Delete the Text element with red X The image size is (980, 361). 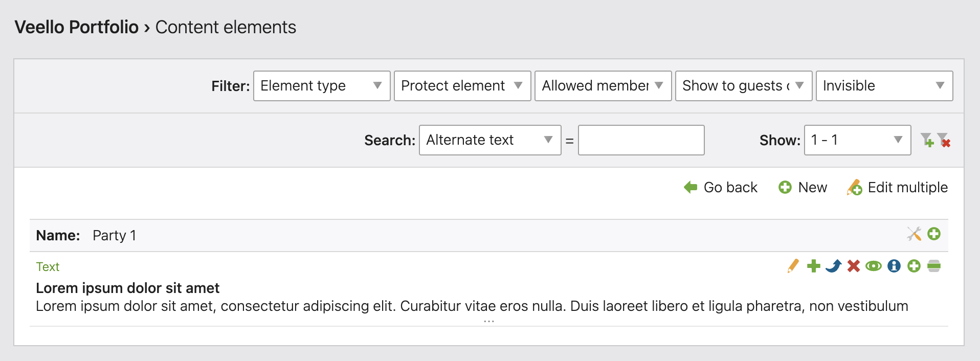[x=853, y=266]
